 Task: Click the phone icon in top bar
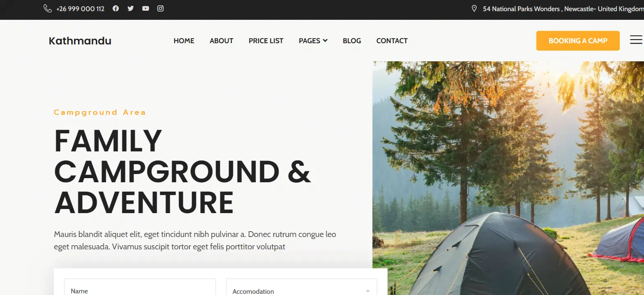[x=48, y=9]
